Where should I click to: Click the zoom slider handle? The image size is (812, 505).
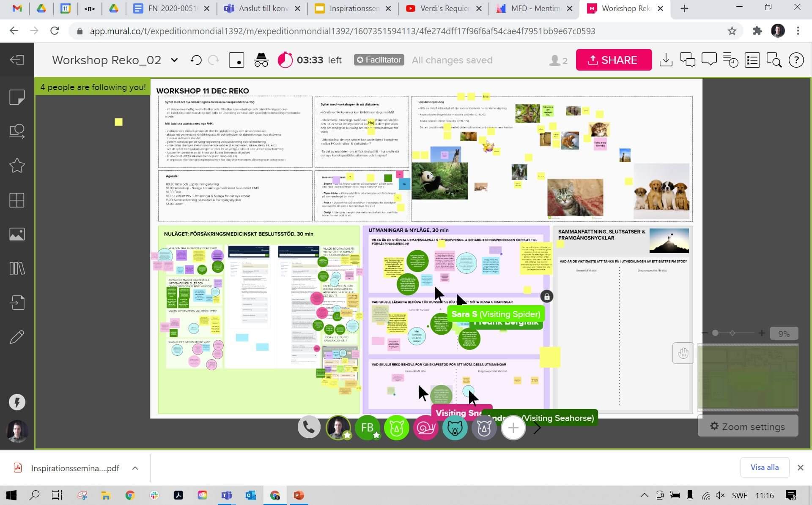click(x=715, y=333)
